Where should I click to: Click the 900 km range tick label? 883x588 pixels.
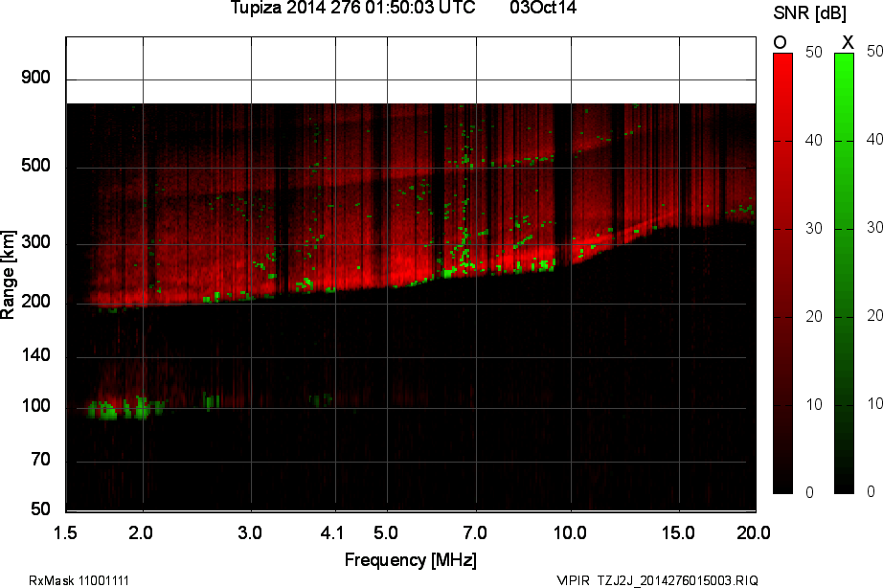click(35, 78)
